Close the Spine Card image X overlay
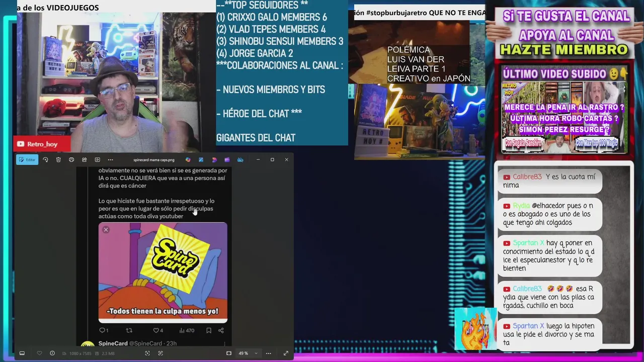The height and width of the screenshot is (362, 644). [x=106, y=230]
